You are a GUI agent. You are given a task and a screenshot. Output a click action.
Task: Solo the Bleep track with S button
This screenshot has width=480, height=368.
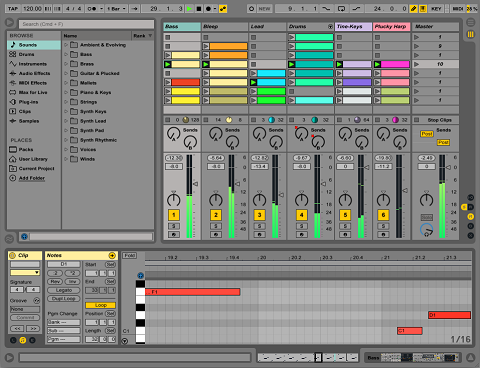click(216, 226)
